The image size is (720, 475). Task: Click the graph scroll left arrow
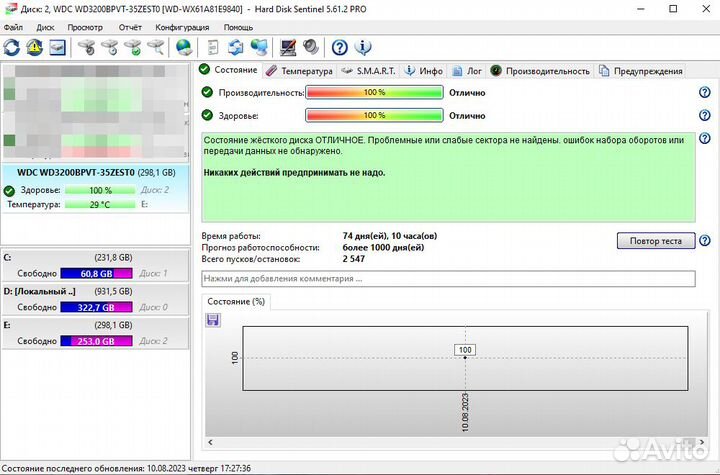click(210, 442)
